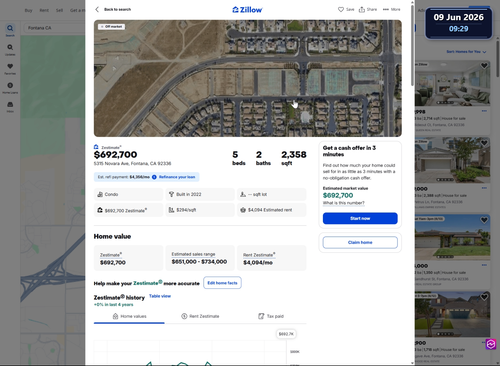Screen dimensions: 500x366
Task: Click the Off market badge on the aerial photo
Action: [x=112, y=26]
